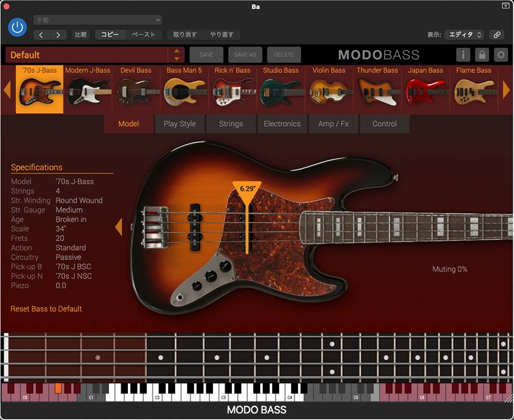Viewport: 514px width, 420px height.
Task: Click the highlighted orange keyswitch key
Action: pyautogui.click(x=58, y=388)
